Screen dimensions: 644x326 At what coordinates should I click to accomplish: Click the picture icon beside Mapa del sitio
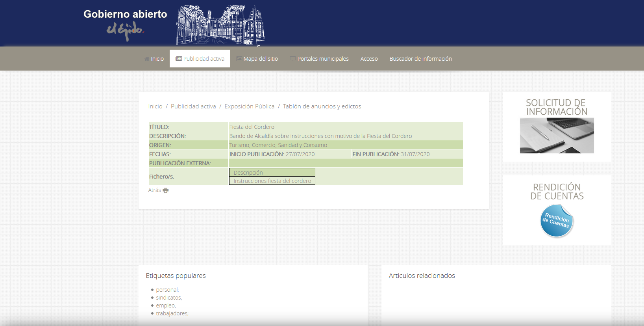tap(239, 59)
